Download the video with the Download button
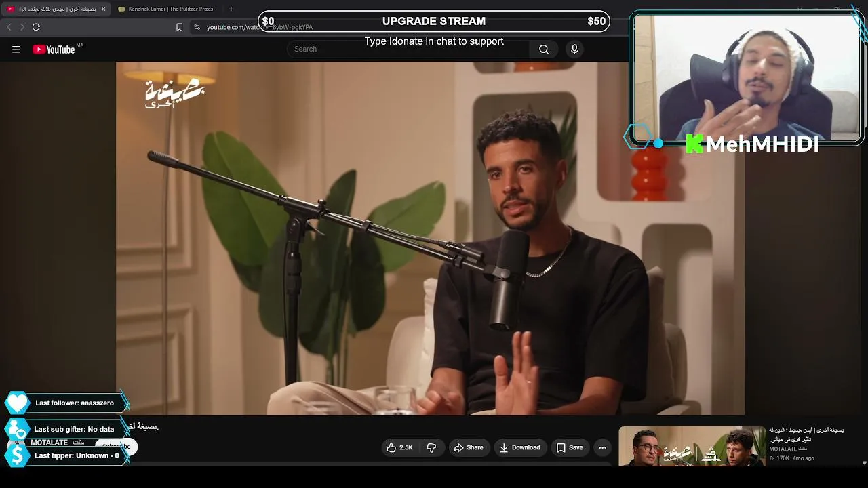This screenshot has width=868, height=488. tap(520, 447)
